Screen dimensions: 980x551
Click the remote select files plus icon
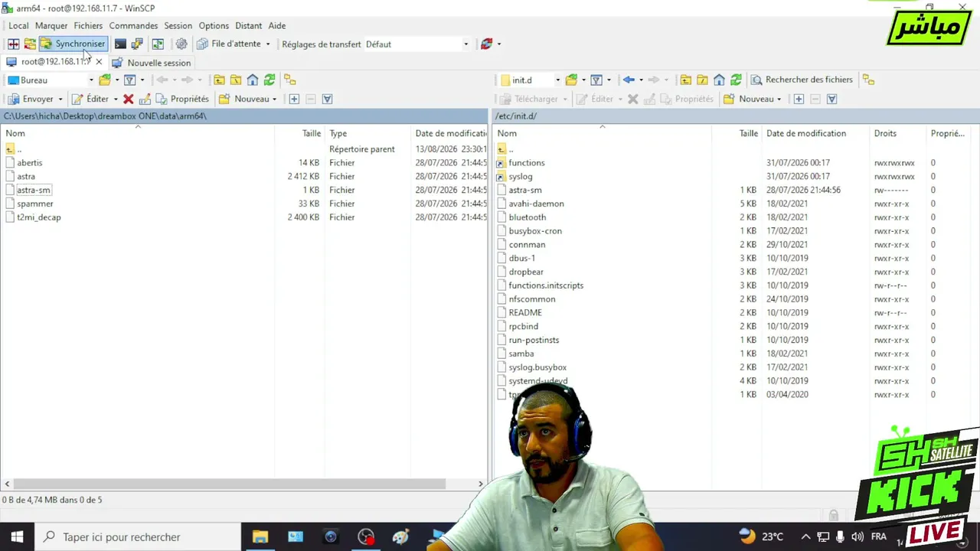coord(799,99)
